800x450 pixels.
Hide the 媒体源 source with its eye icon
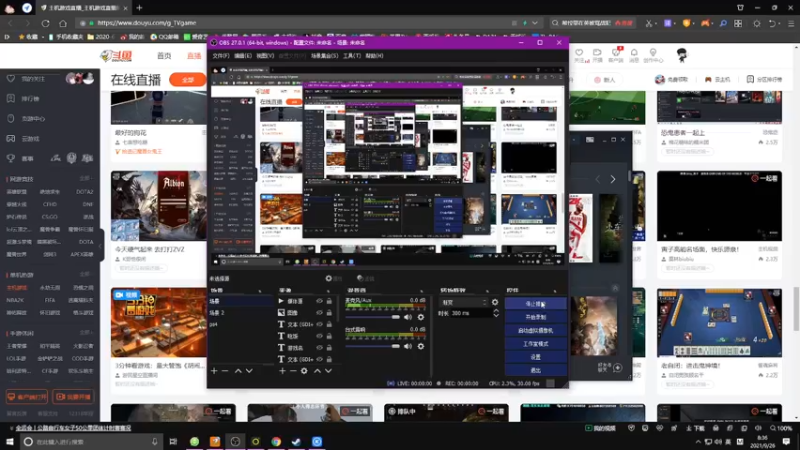pyautogui.click(x=319, y=301)
